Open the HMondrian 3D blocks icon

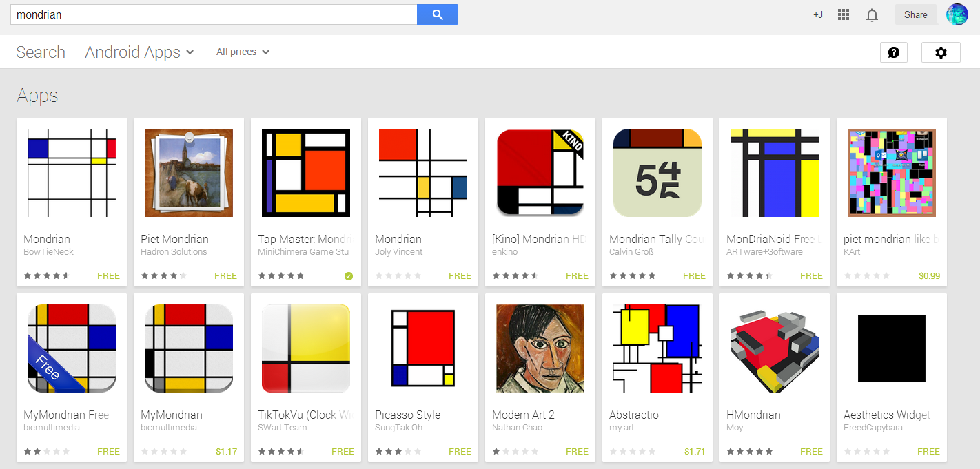tap(775, 348)
